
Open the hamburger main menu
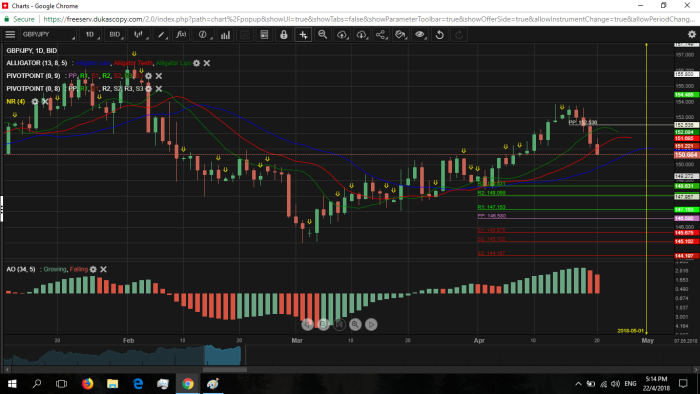pos(10,34)
